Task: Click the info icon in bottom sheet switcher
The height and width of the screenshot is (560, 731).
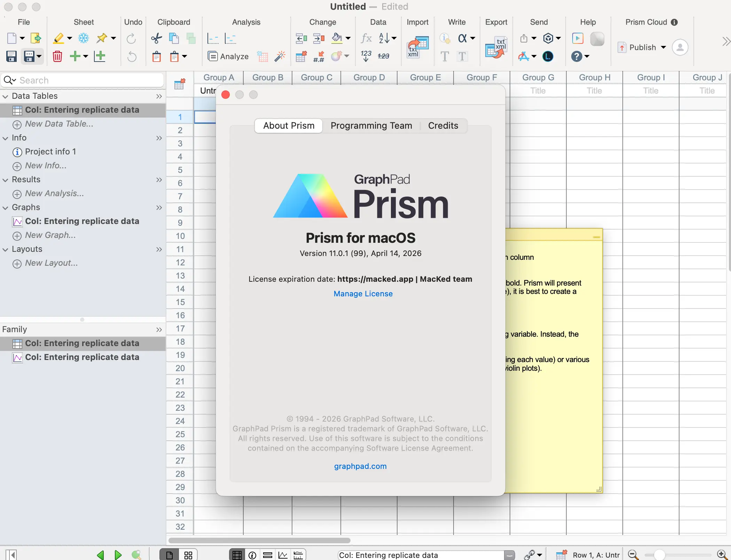Action: [x=252, y=555]
